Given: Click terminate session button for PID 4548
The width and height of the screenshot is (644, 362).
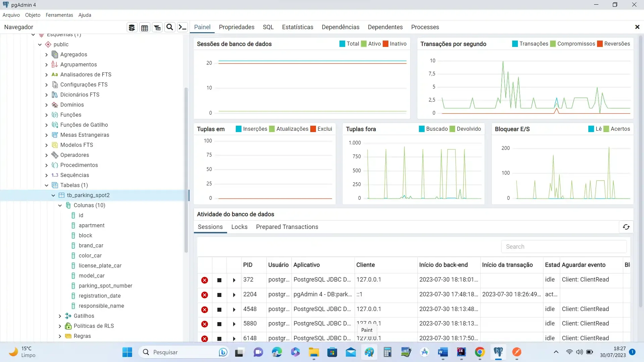Looking at the screenshot, I should pos(204,309).
